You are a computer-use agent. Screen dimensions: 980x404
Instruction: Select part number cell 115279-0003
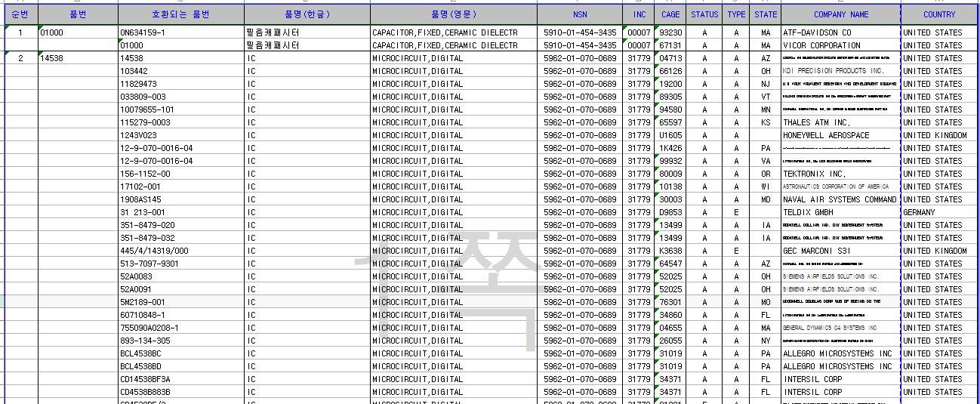(181, 122)
